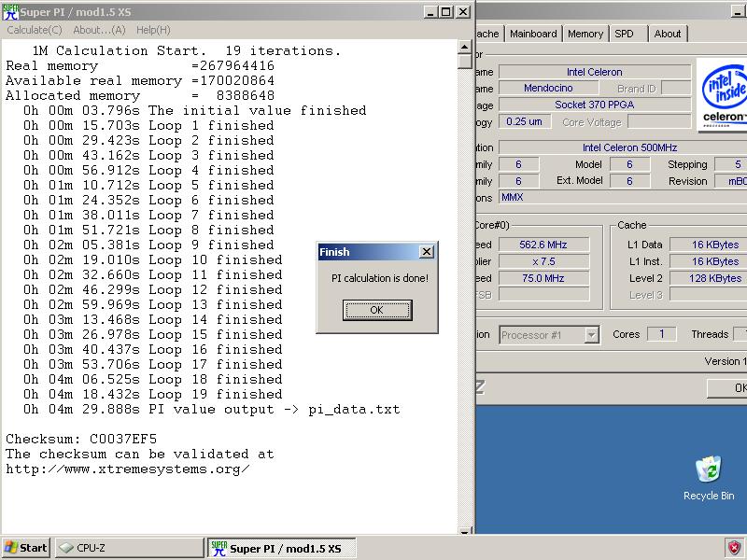The height and width of the screenshot is (560, 747).
Task: Click the 'Intel Celeron' name field
Action: (x=595, y=72)
